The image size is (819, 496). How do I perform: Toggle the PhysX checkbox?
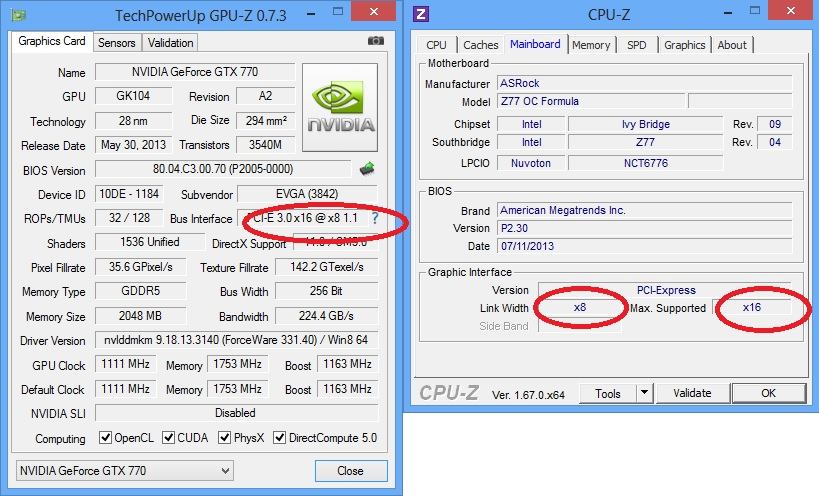tap(225, 437)
